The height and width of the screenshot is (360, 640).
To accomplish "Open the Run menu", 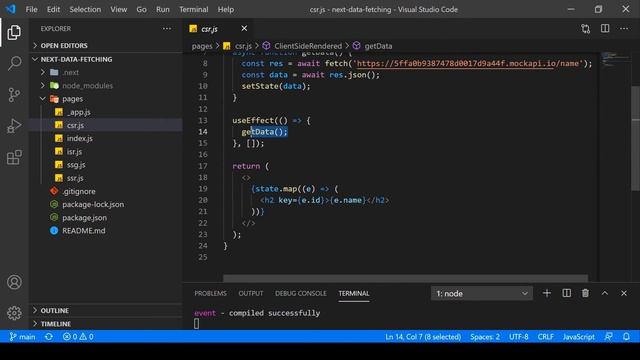I will pyautogui.click(x=162, y=9).
